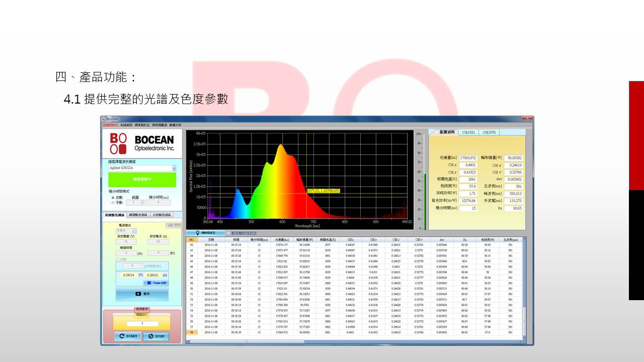Switch to the CIE1931 tab
The image size is (644, 362).
468,132
